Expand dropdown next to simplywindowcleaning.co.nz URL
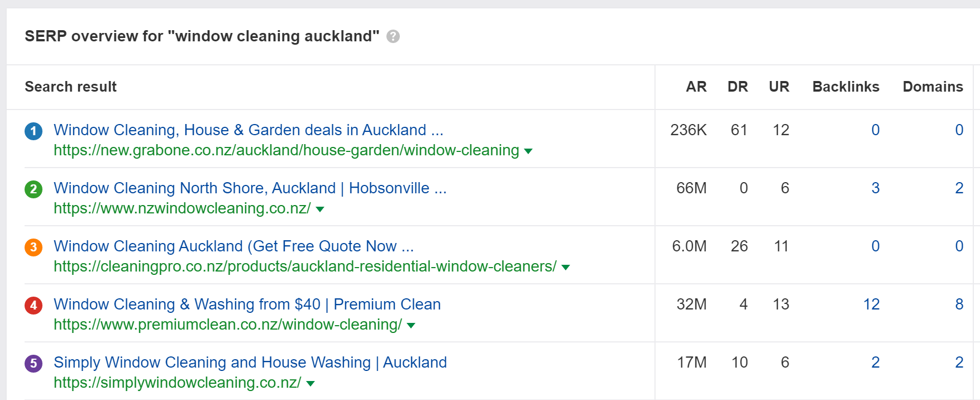 click(310, 384)
